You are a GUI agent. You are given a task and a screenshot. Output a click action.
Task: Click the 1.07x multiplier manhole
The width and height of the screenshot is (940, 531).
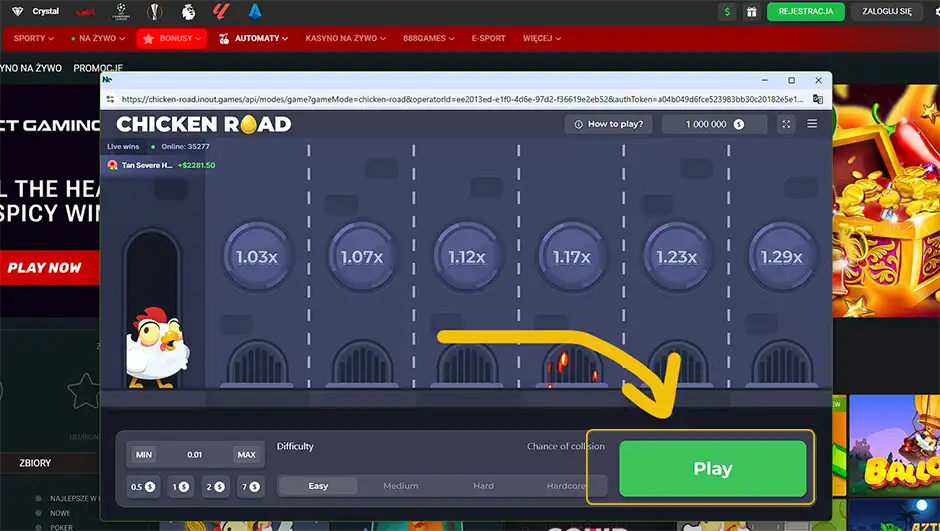[361, 257]
